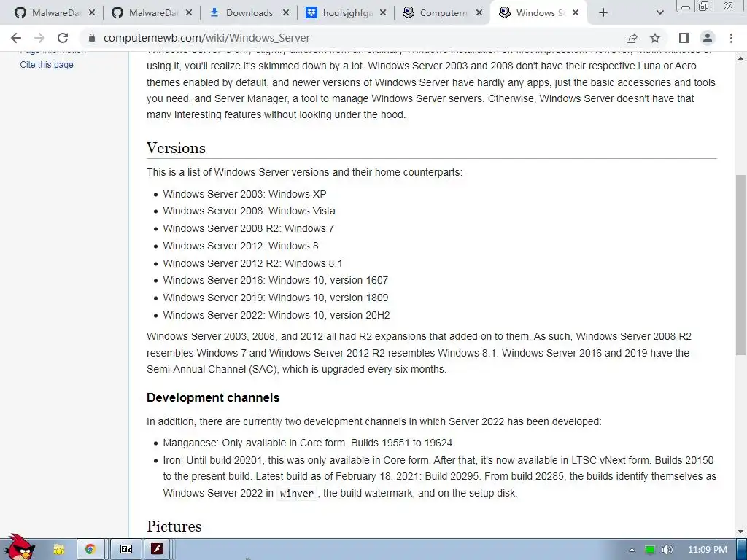747x560 pixels.
Task: Click the Windows Server 2012 R2: Windows 8.1 item
Action: (x=253, y=263)
